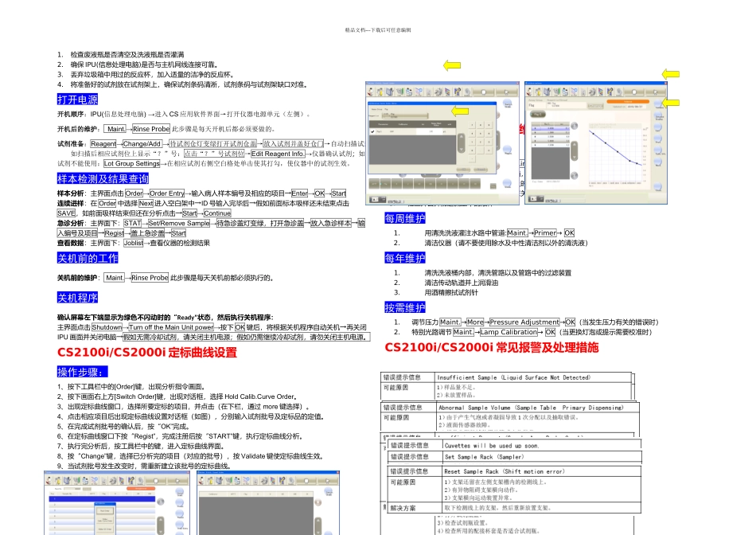The width and height of the screenshot is (756, 535).
Task: Click the boxed 'Change/Add' text
Action: pos(142,144)
